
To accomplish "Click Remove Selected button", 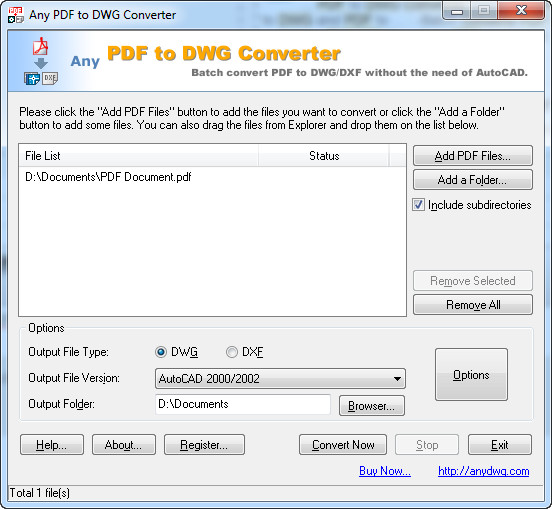I will point(473,281).
